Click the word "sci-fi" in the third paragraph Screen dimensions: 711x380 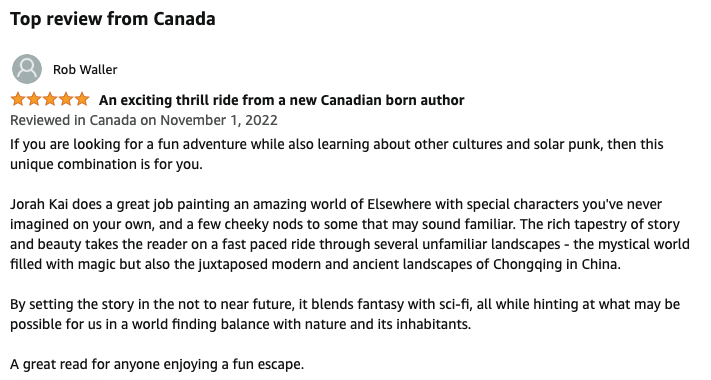coord(453,304)
